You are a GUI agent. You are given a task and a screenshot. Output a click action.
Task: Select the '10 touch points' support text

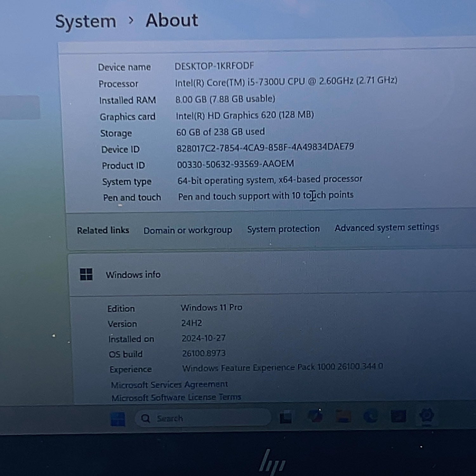[266, 196]
